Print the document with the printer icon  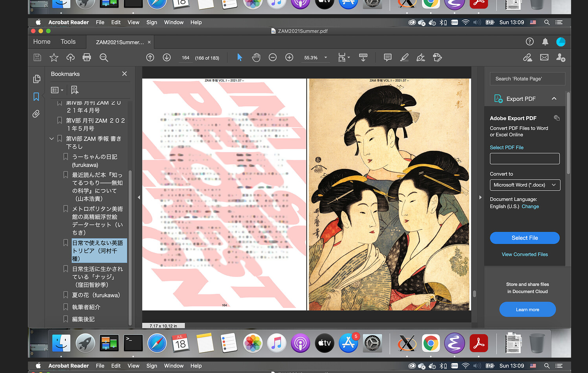pos(87,58)
